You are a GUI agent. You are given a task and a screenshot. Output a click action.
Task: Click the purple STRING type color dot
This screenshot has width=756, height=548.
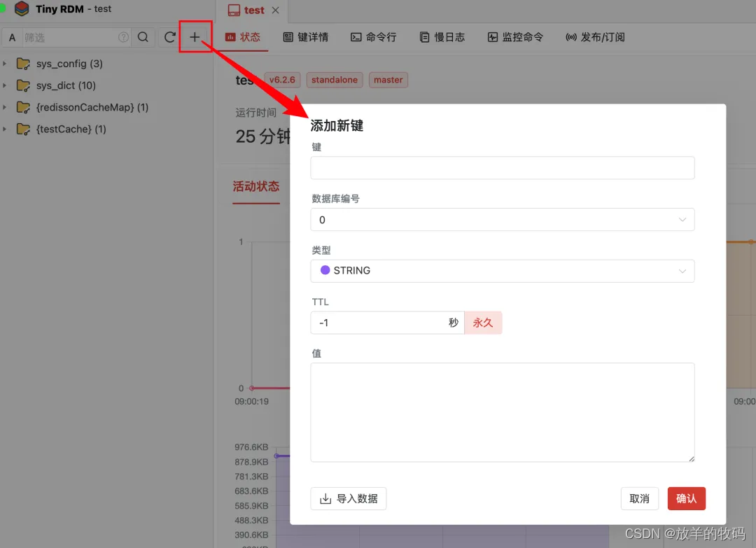[325, 270]
